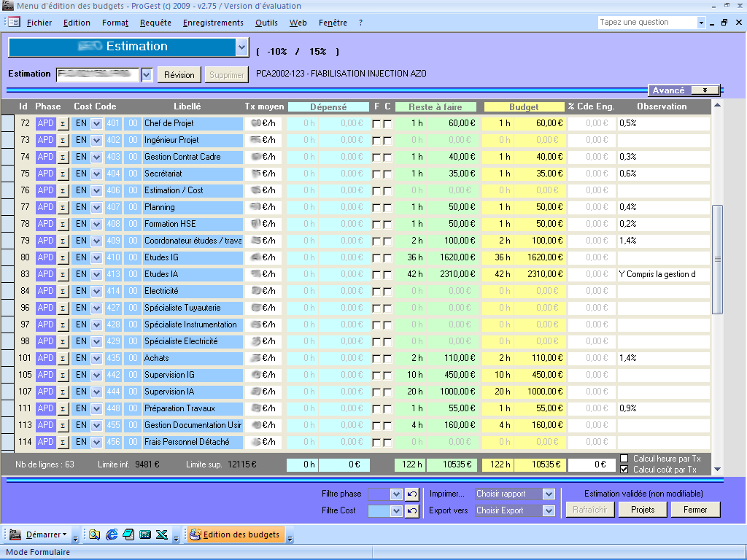Open the Estimation reference combo box arrow
The image size is (747, 560).
click(147, 75)
